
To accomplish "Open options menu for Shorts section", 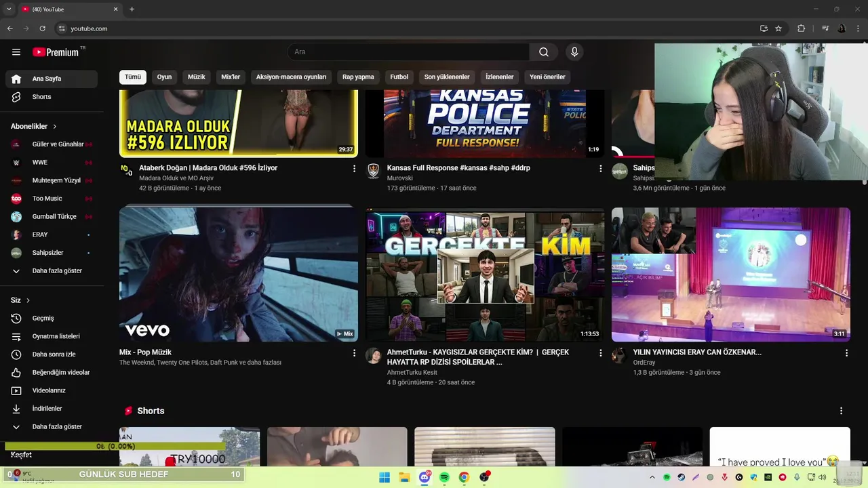I will coord(842,411).
